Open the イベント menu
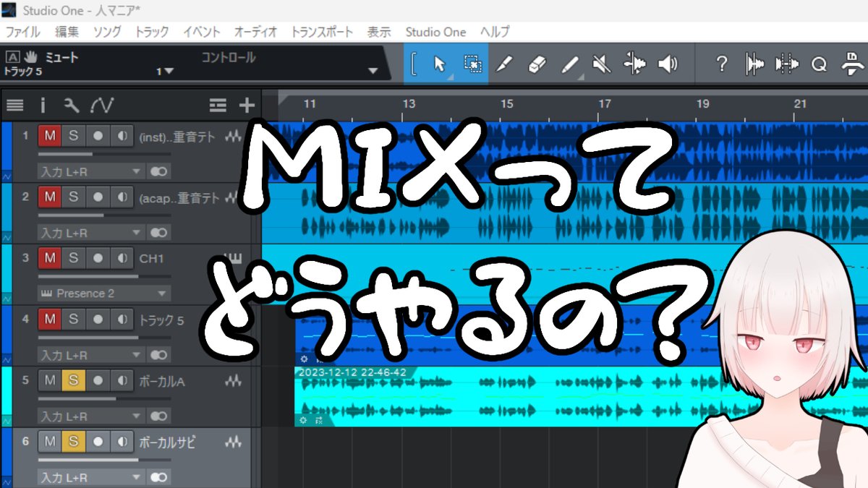The image size is (868, 488). click(x=202, y=32)
